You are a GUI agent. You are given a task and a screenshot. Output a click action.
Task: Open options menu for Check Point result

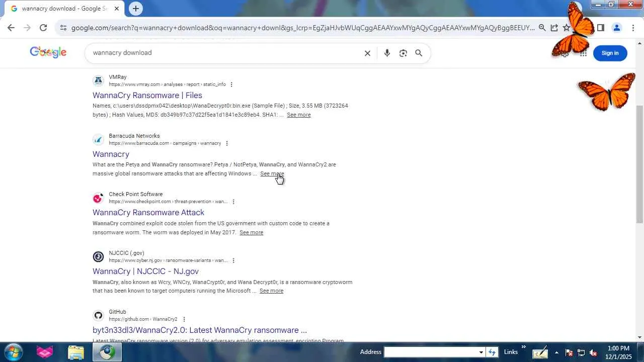coord(233,202)
